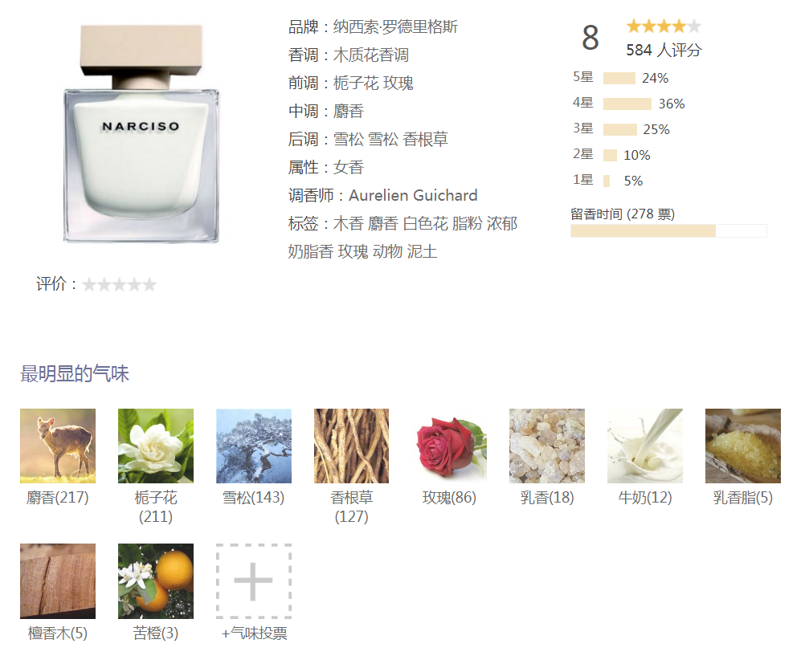Open brand link 纳西索·罗德里格斯
Viewport: 809px width, 672px height.
pos(395,26)
